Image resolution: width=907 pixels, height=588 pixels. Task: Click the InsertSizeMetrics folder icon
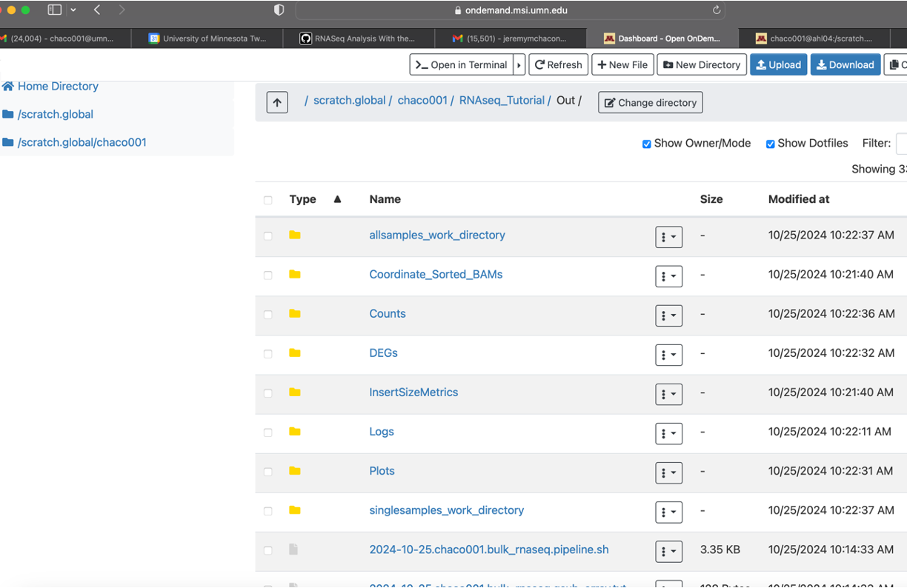[x=295, y=392]
